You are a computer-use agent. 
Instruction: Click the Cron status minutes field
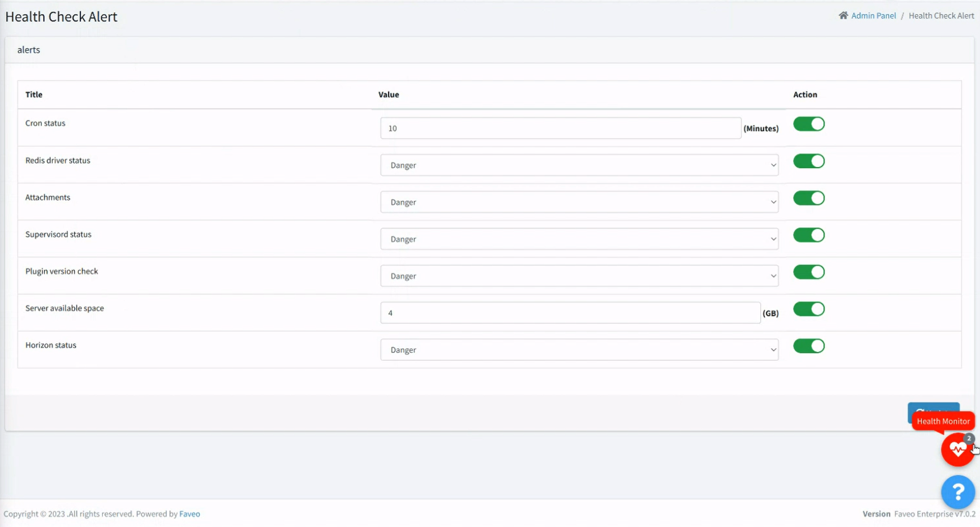(x=561, y=128)
